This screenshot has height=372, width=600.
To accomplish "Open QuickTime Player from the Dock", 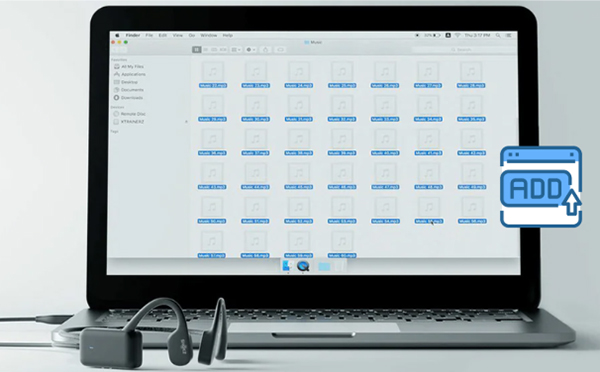I will 303,266.
